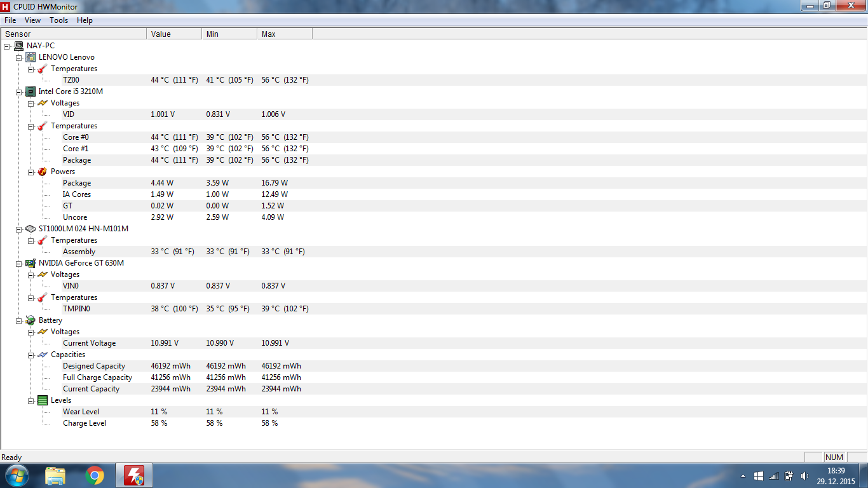This screenshot has height=488, width=868.
Task: Collapse Voltages under Intel Core i5
Action: (31, 103)
